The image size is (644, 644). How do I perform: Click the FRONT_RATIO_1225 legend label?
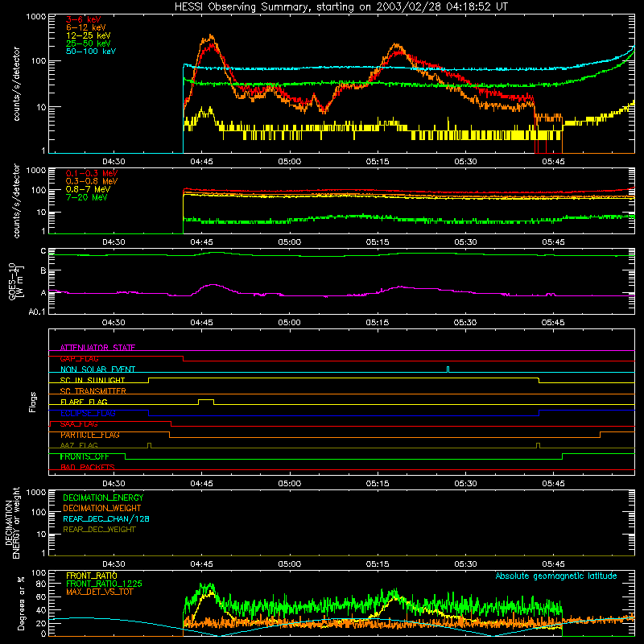point(105,584)
